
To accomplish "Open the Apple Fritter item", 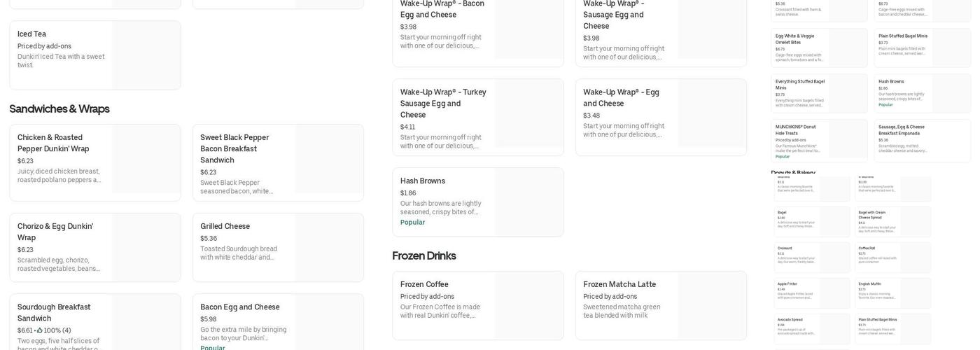I will click(811, 293).
